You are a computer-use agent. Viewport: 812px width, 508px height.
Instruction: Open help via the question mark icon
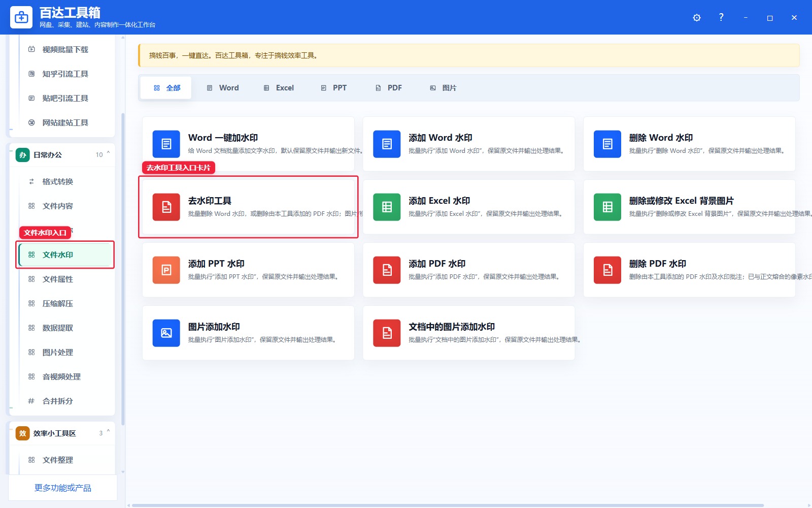[721, 17]
